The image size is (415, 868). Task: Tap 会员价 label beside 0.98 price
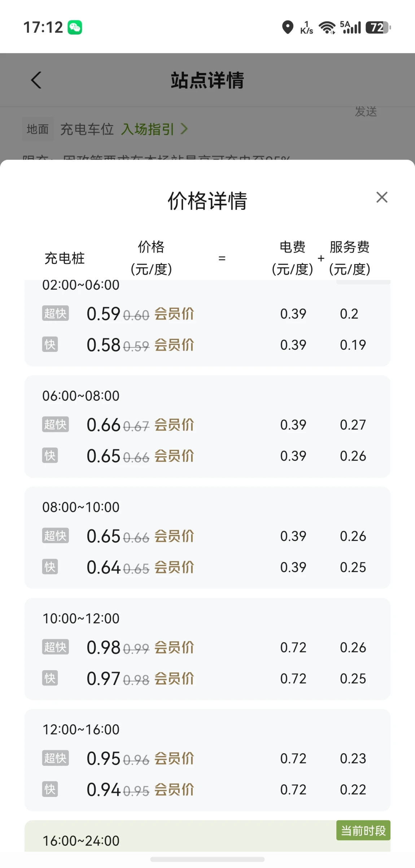tap(174, 647)
